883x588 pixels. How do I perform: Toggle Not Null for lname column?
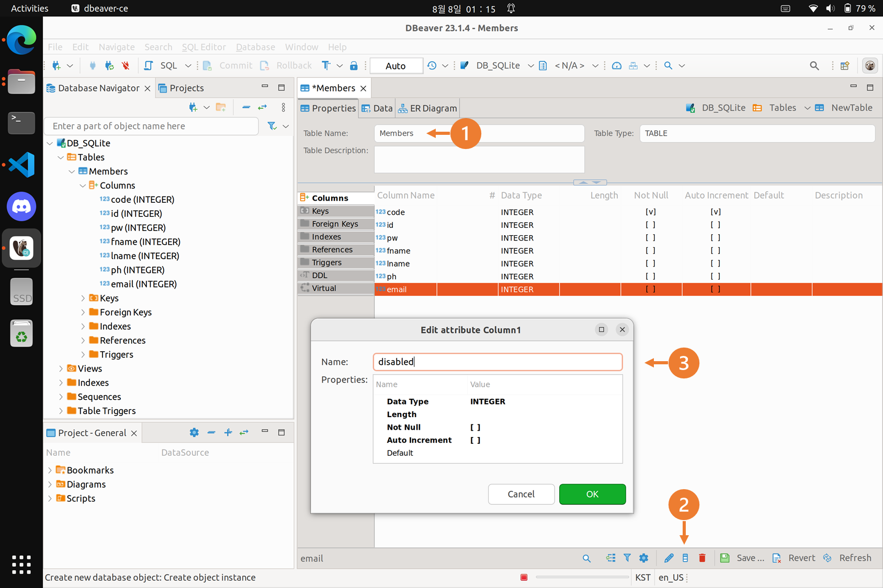coord(651,263)
